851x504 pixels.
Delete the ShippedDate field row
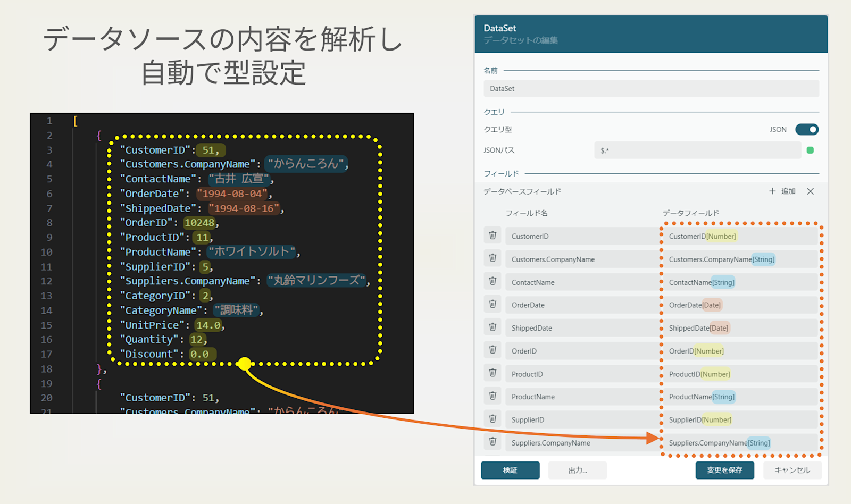493,327
